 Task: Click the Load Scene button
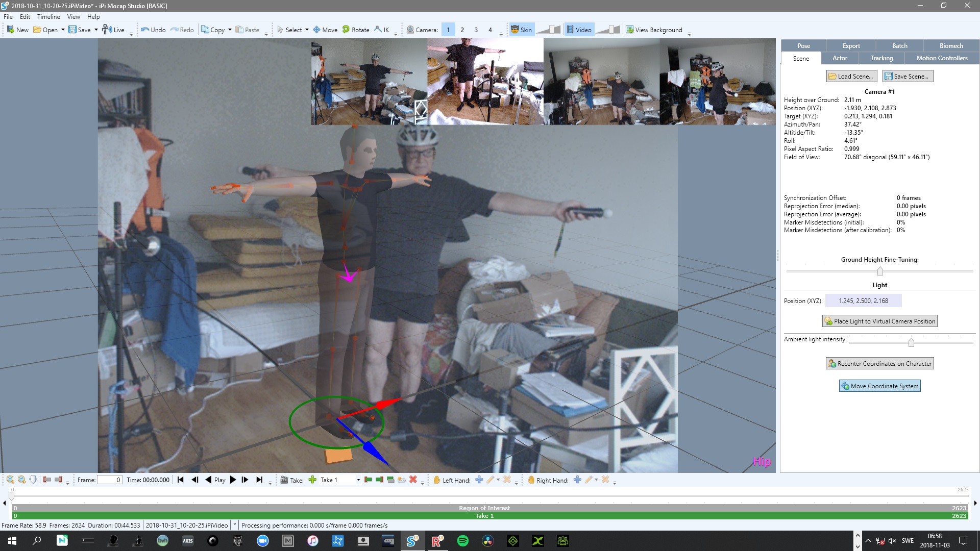point(851,76)
